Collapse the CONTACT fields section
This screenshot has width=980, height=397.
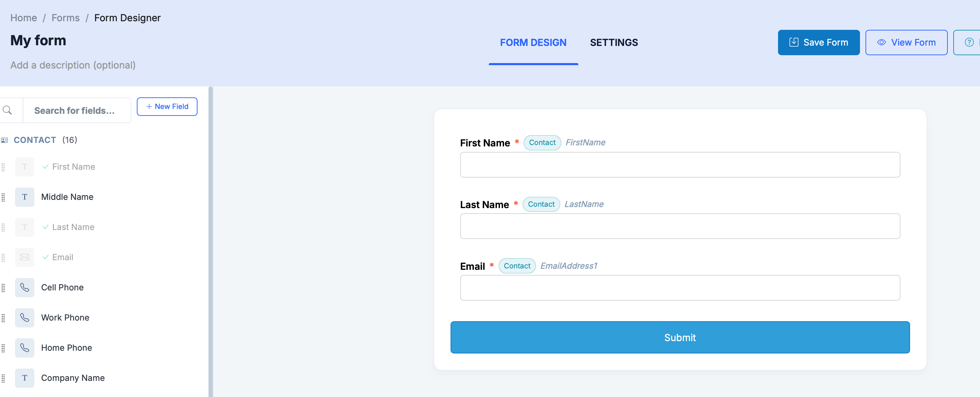point(35,140)
